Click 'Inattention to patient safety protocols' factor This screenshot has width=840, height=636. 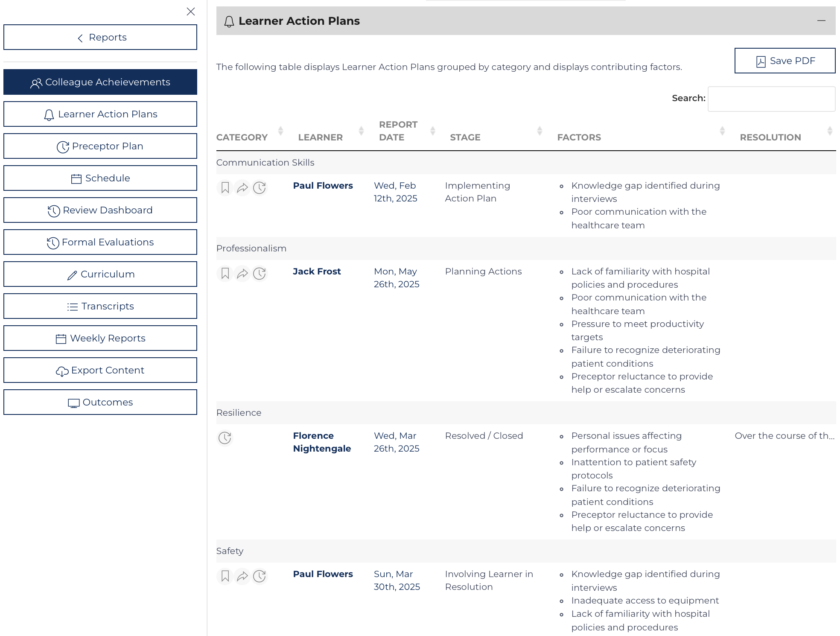[633, 469]
